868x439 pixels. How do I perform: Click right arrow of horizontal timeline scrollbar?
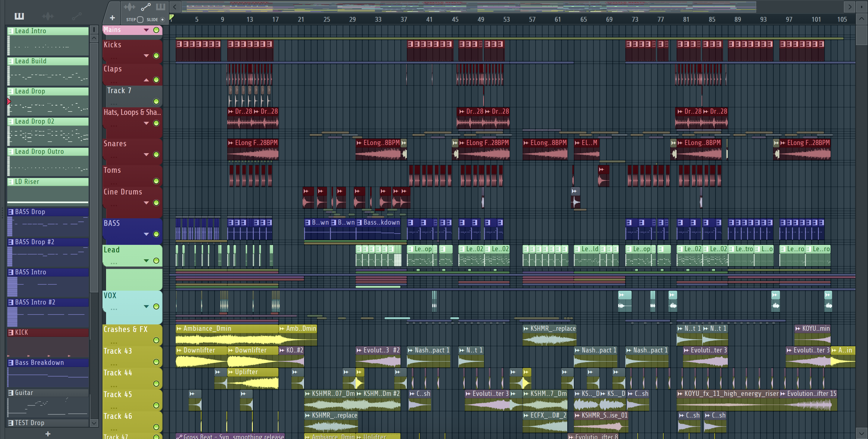click(x=850, y=6)
